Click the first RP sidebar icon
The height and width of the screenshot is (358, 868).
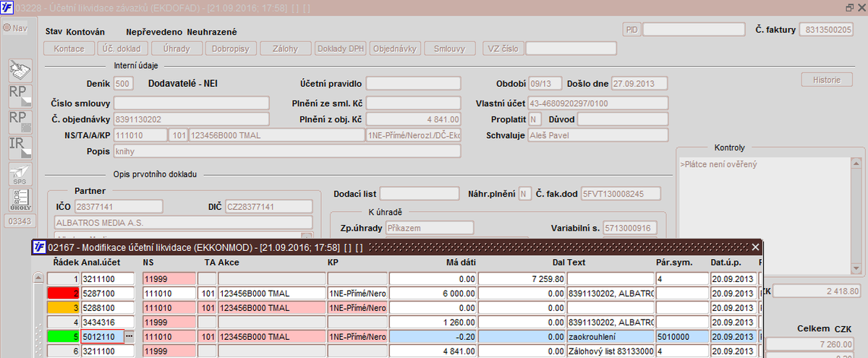[x=20, y=96]
